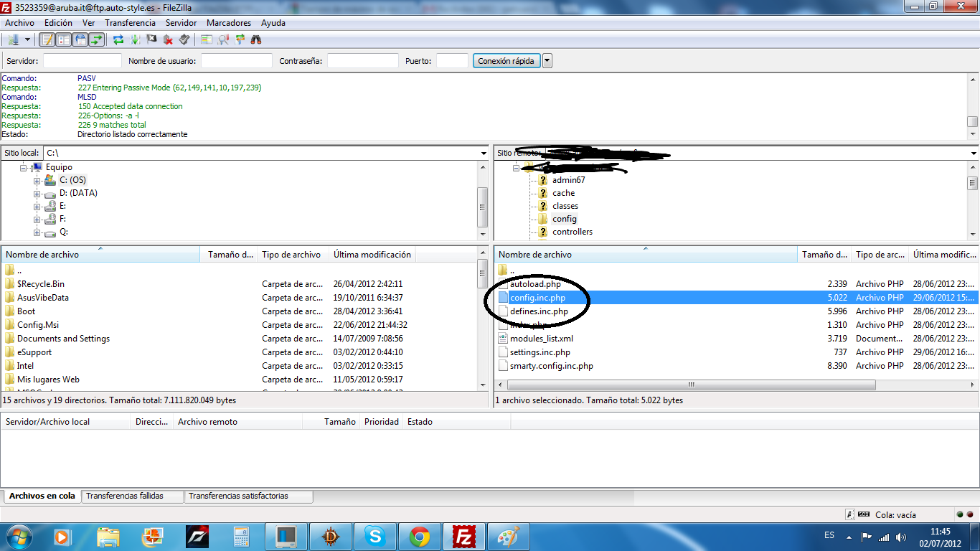Toggle processing of the transfer queue

pos(135,39)
